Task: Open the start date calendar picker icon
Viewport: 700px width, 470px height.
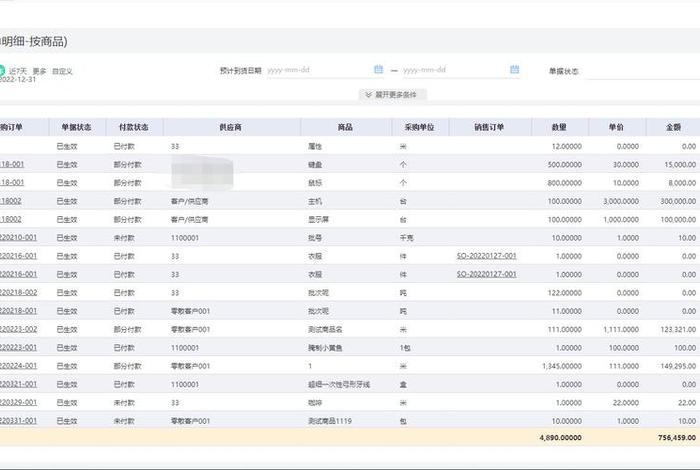Action: [378, 69]
